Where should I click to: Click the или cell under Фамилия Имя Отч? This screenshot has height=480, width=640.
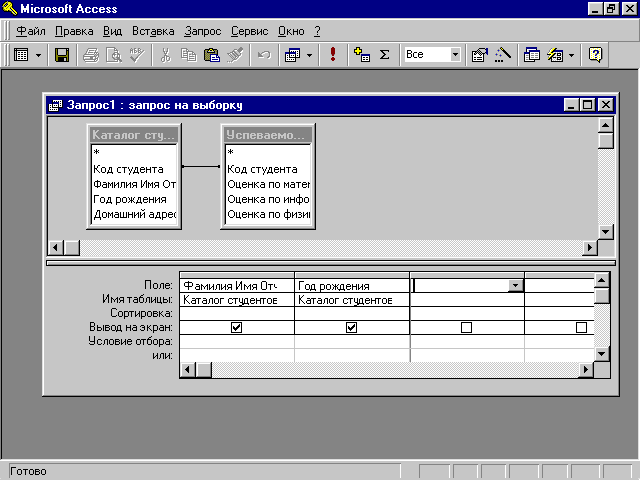pos(237,355)
